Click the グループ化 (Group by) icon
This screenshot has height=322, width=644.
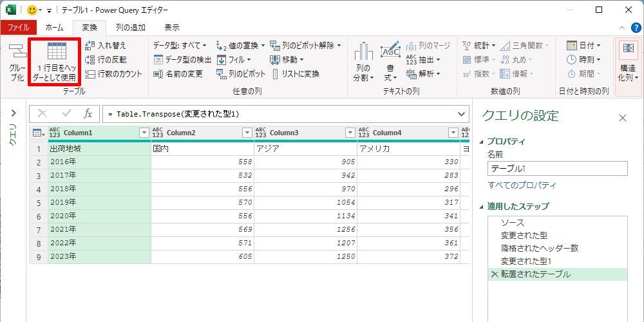(x=17, y=62)
